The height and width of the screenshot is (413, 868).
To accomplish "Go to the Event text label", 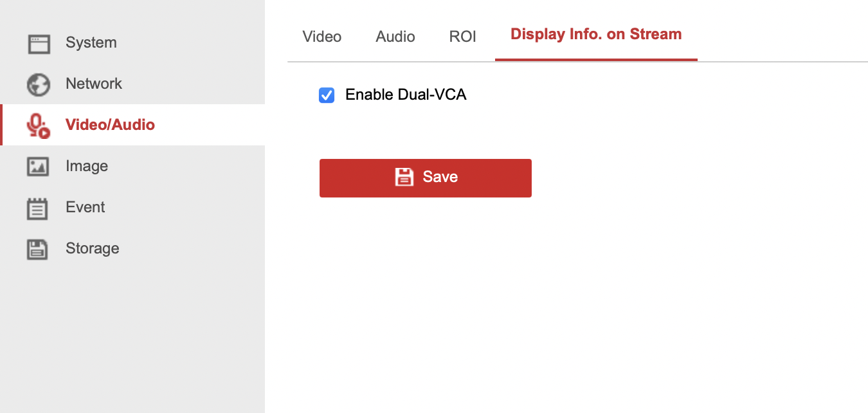I will click(x=86, y=207).
